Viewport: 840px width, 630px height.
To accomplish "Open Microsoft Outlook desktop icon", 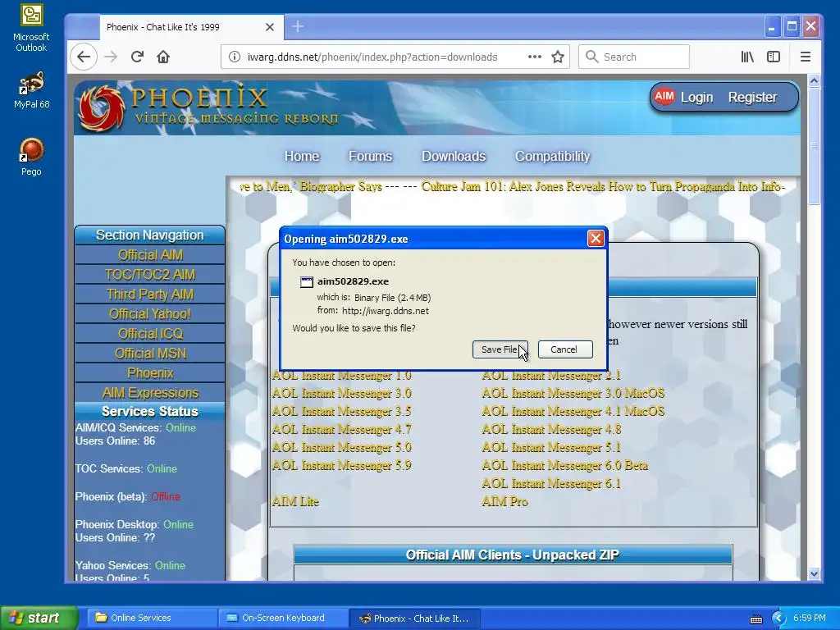I will click(x=31, y=29).
